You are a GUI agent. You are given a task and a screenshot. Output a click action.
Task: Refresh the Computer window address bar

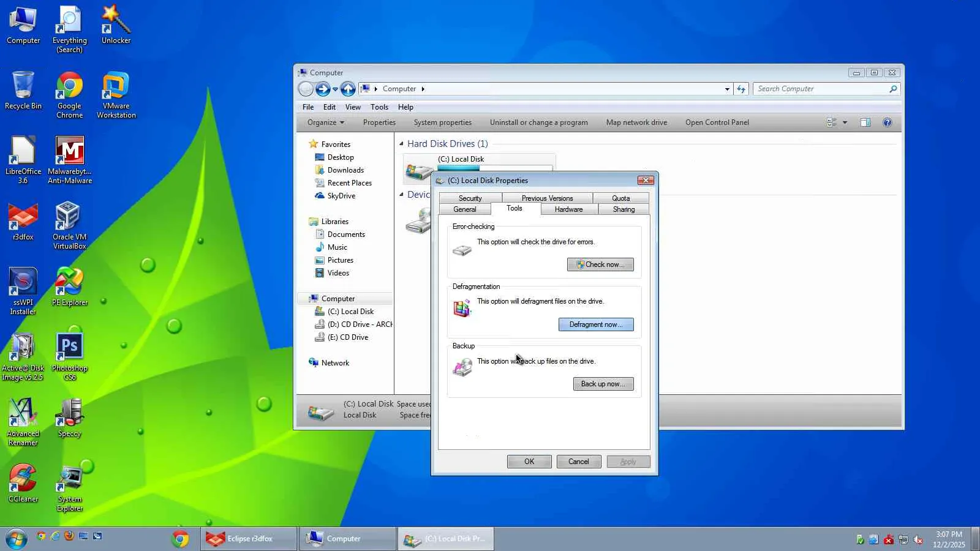(741, 89)
